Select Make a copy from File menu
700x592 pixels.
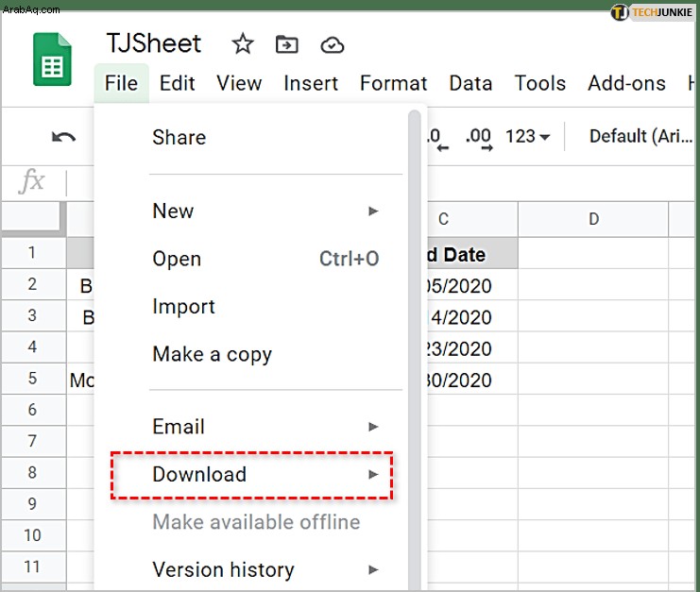pos(212,355)
